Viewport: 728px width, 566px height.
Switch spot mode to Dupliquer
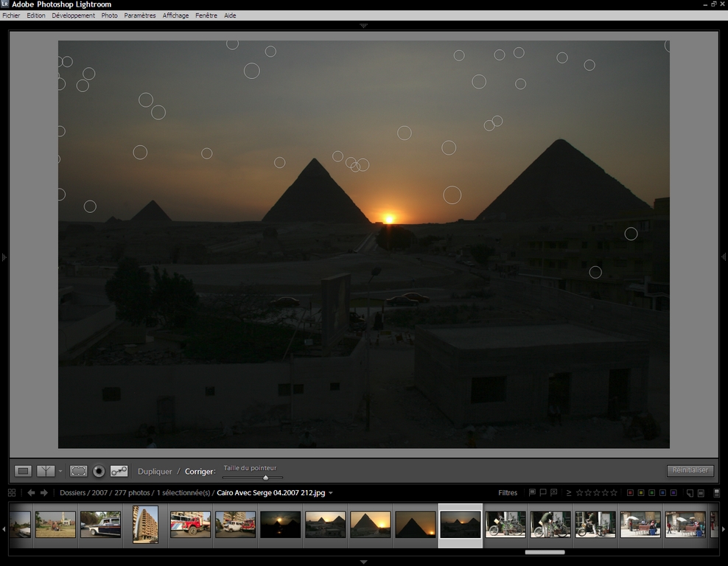[x=155, y=471]
